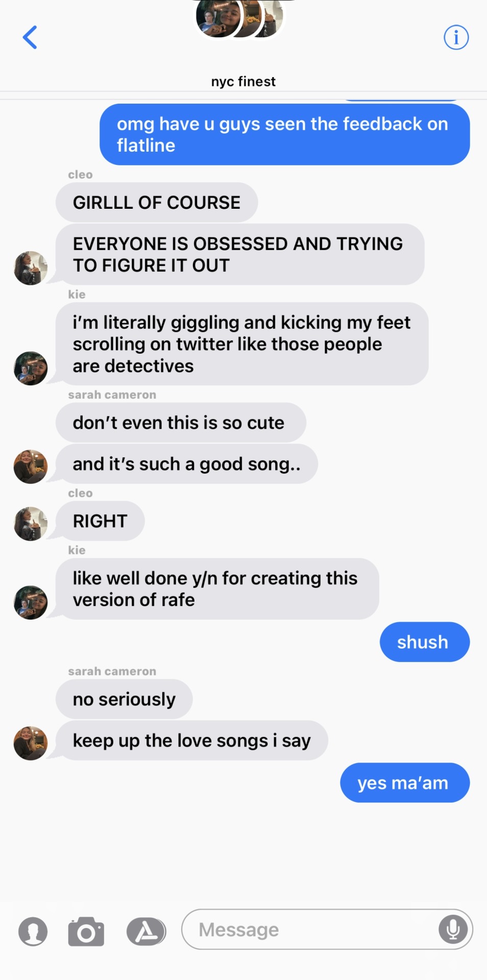
Task: Tap kie's avatar beside version of rafe
Action: 31,602
